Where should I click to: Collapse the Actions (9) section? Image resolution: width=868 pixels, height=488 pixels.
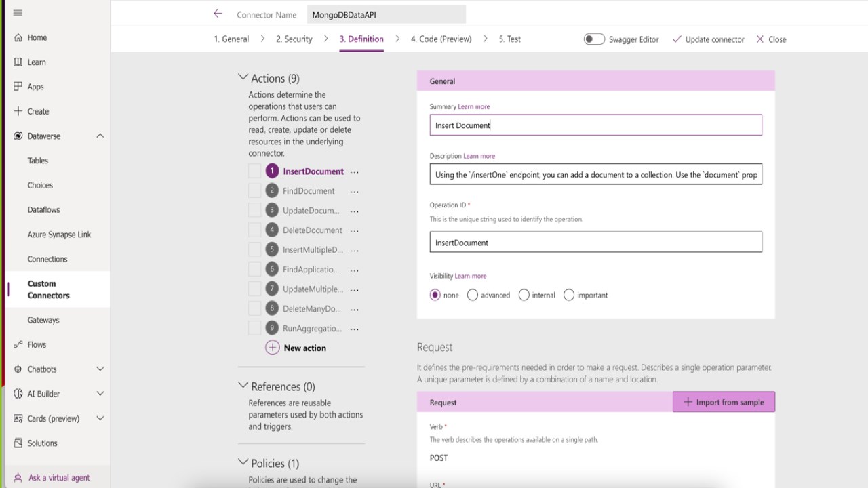pos(243,78)
